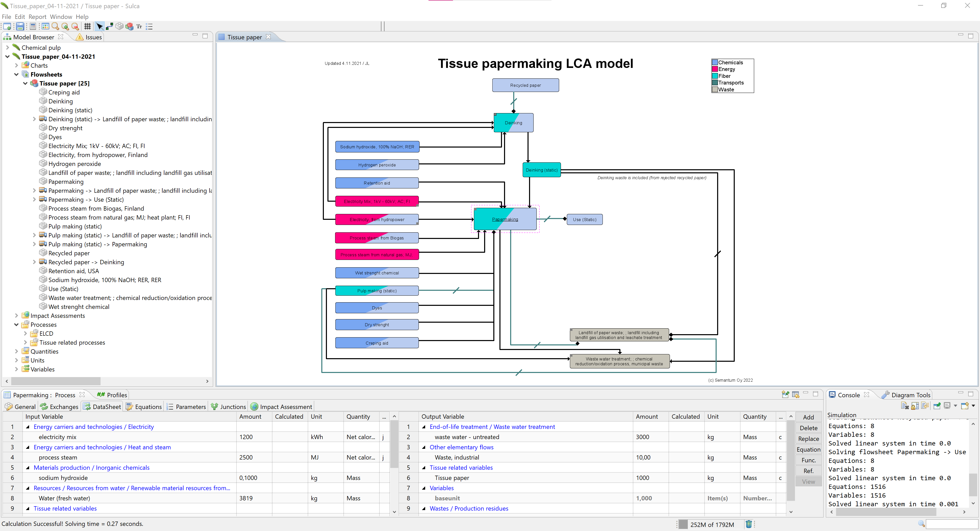The width and height of the screenshot is (980, 531).
Task: Click the Delete button beside output table
Action: point(808,428)
